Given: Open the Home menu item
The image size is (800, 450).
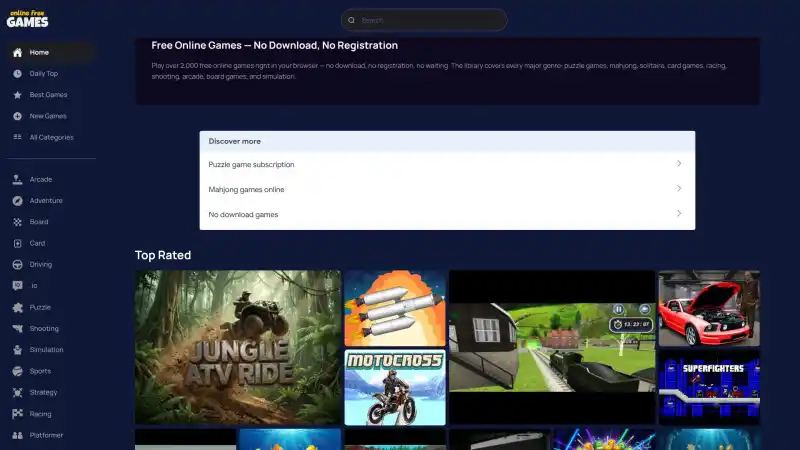Looking at the screenshot, I should click(51, 53).
